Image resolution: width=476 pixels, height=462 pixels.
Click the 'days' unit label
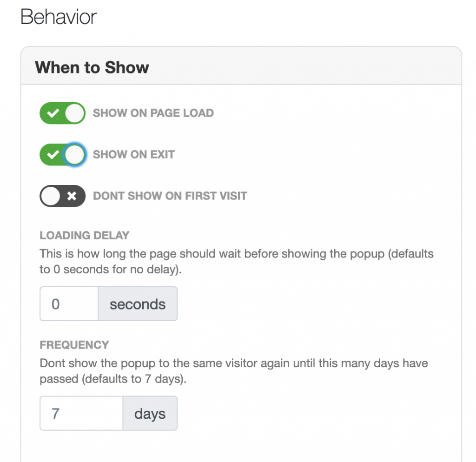click(150, 413)
